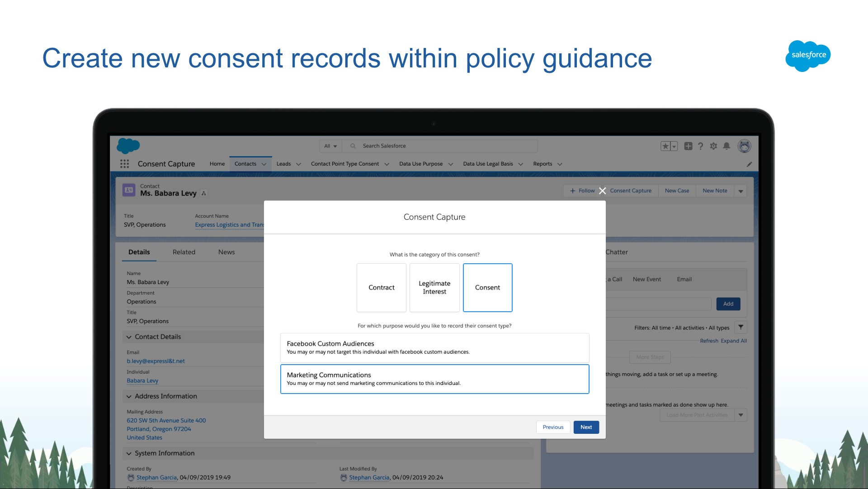868x489 pixels.
Task: Open the Express Logistics account link
Action: 229,225
